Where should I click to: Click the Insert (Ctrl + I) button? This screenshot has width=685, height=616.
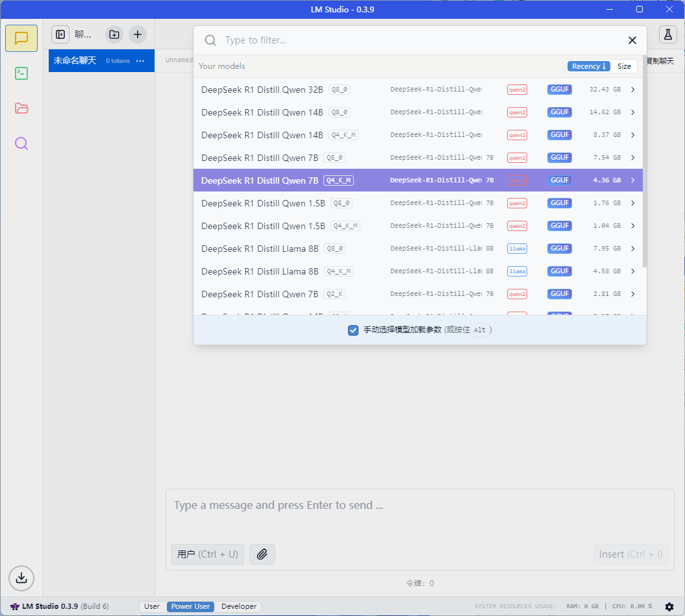[x=631, y=554]
